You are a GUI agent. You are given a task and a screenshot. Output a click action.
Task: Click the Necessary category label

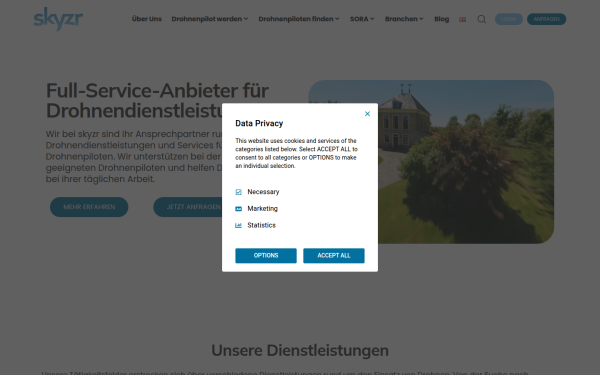coord(263,192)
